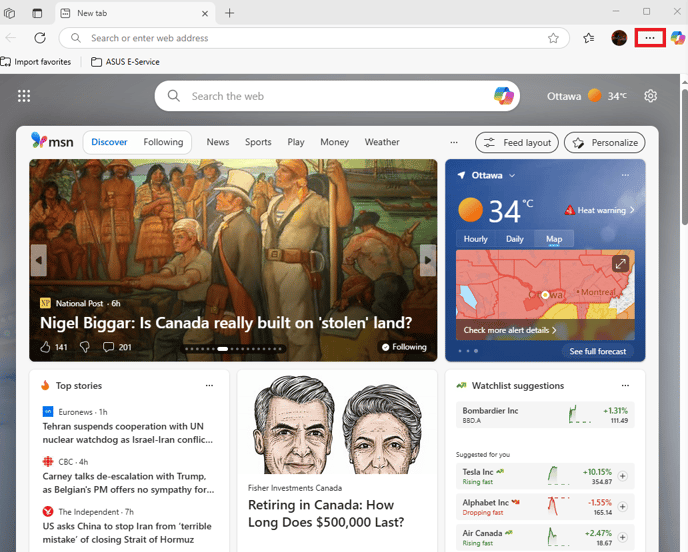
Task: Click the carousel page indicator dots
Action: (x=233, y=349)
